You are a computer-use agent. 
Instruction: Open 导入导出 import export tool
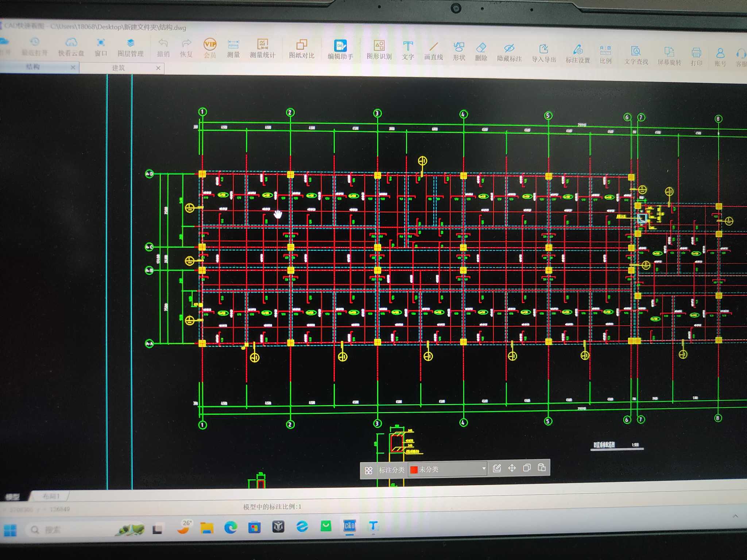pyautogui.click(x=543, y=53)
